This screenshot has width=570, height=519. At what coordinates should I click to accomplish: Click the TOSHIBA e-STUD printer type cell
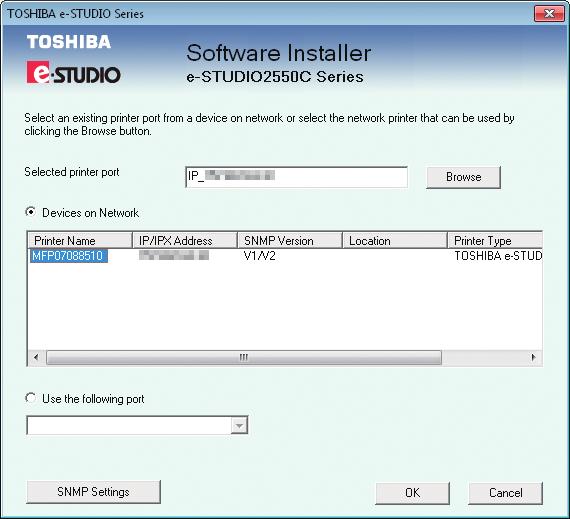[498, 256]
